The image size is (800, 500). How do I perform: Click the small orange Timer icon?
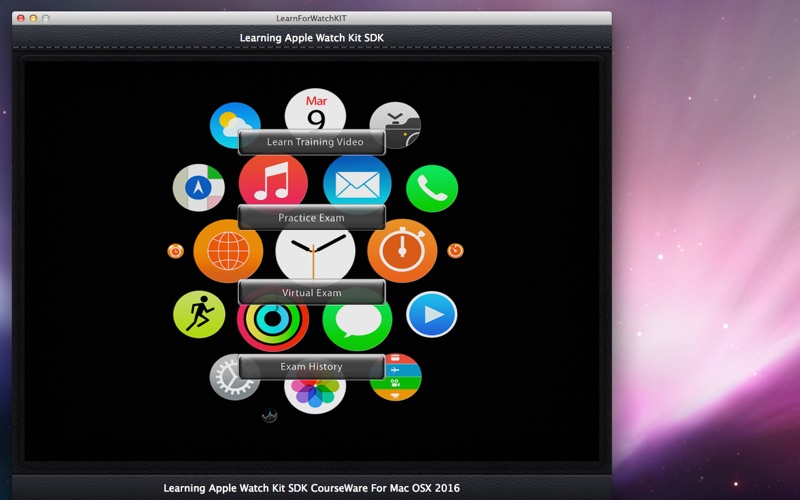coord(456,251)
